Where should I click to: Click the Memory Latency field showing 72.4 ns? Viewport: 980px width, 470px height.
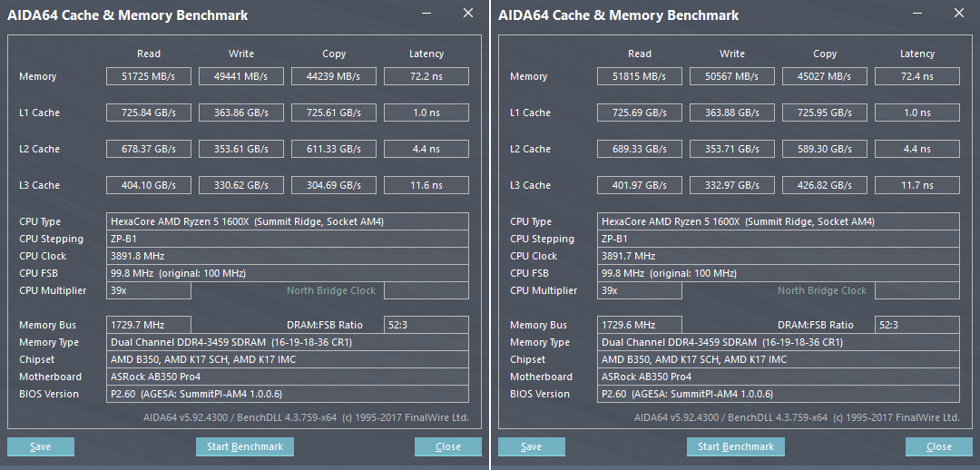tap(917, 76)
